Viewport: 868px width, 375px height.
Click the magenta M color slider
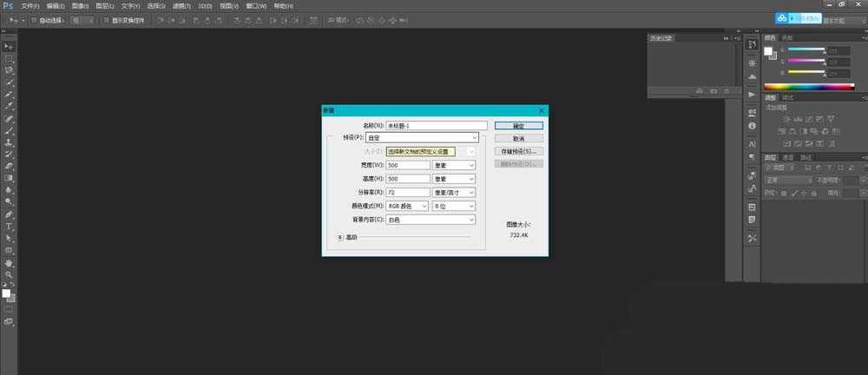click(x=806, y=61)
